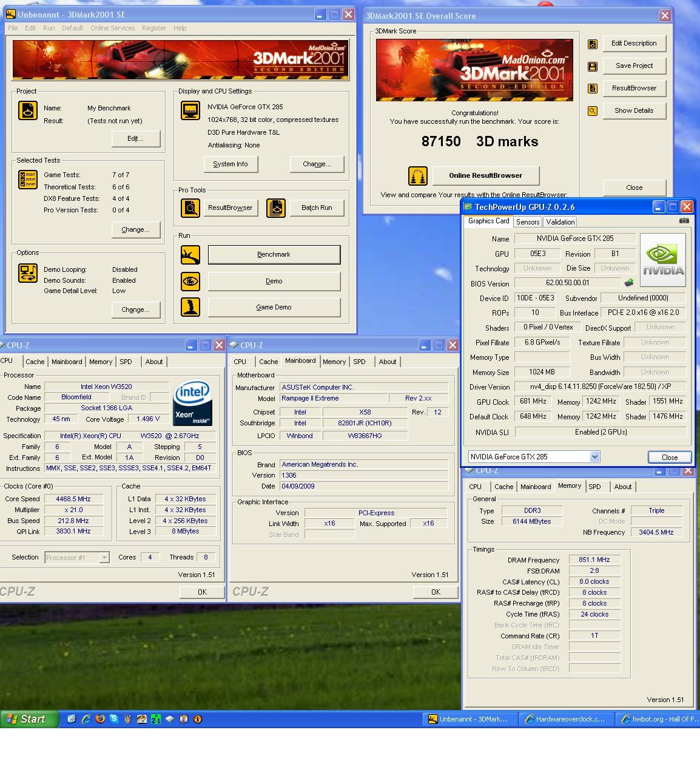This screenshot has height=764, width=700.
Task: Click Show Desktop quick launch icon
Action: [72, 719]
